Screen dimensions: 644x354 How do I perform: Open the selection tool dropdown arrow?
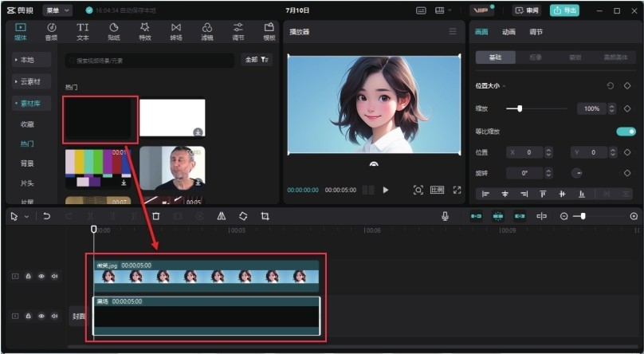[26, 216]
